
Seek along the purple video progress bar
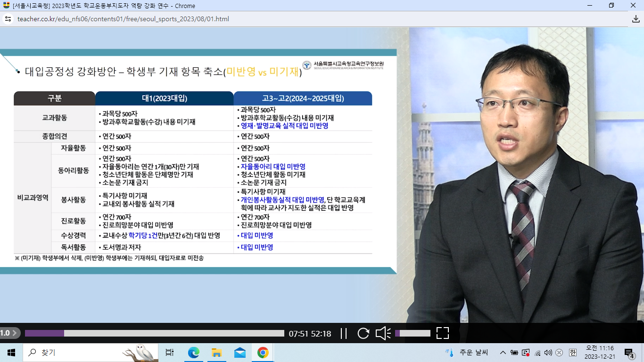[x=155, y=333]
